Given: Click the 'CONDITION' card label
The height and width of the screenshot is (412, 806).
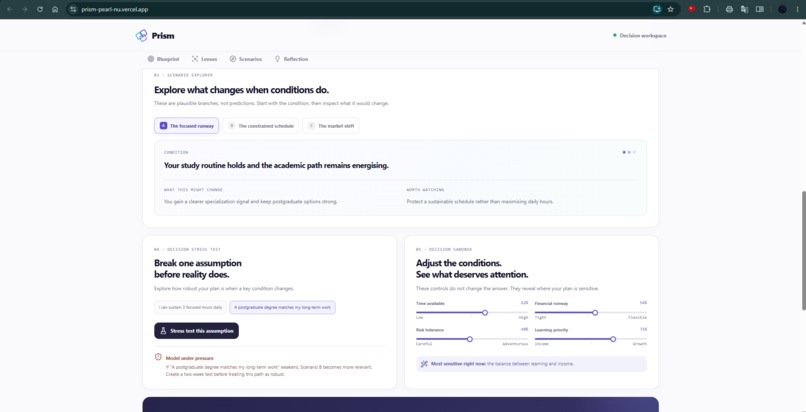Looking at the screenshot, I should [176, 153].
